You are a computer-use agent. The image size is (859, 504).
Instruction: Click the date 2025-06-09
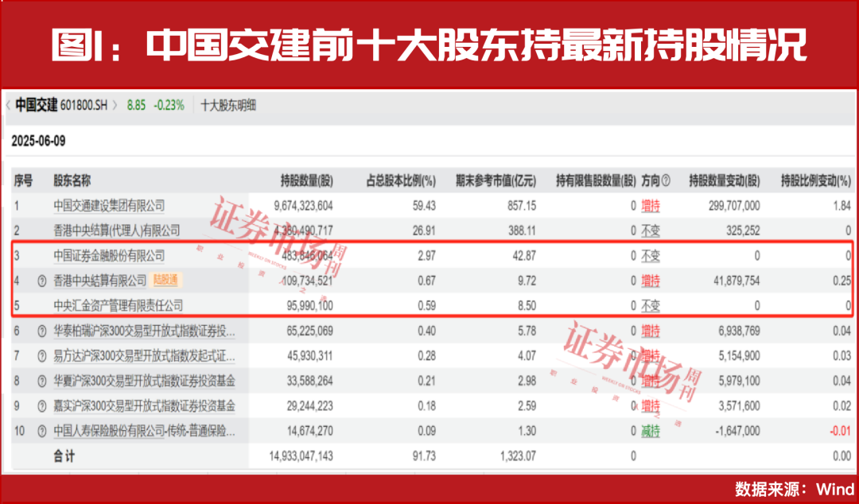click(x=38, y=142)
